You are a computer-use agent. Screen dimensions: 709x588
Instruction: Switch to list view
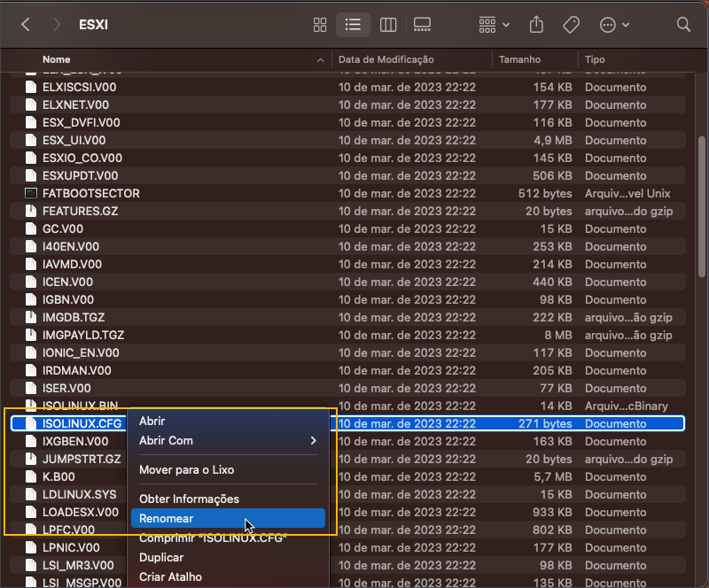[x=353, y=25]
